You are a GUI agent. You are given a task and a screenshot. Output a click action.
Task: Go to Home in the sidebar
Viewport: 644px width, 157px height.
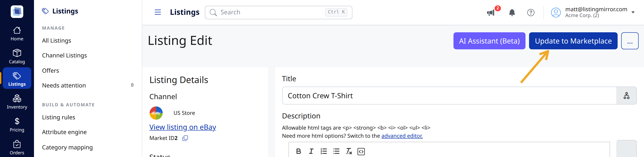[17, 34]
